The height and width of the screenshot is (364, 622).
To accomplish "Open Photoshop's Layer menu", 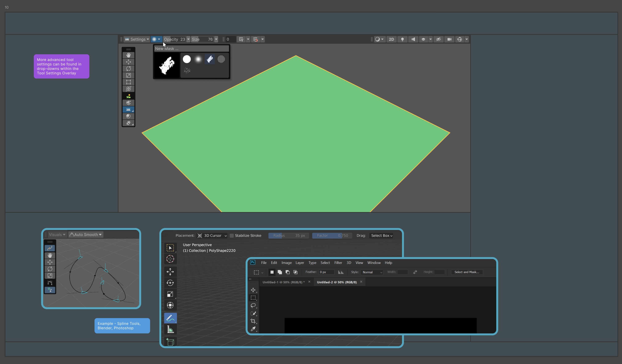I will [x=300, y=263].
